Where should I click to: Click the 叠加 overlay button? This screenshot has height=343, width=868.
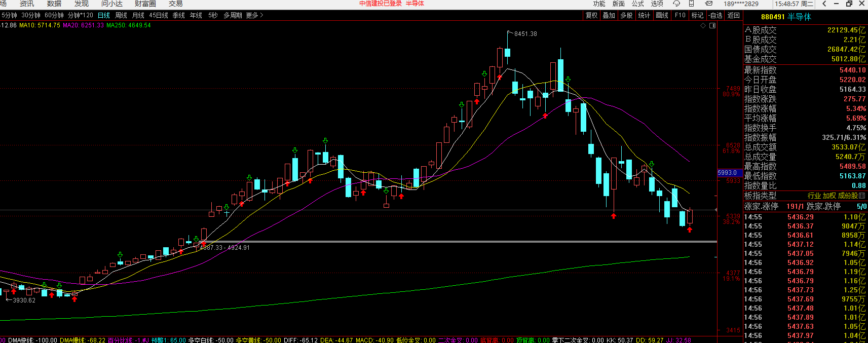tap(609, 15)
